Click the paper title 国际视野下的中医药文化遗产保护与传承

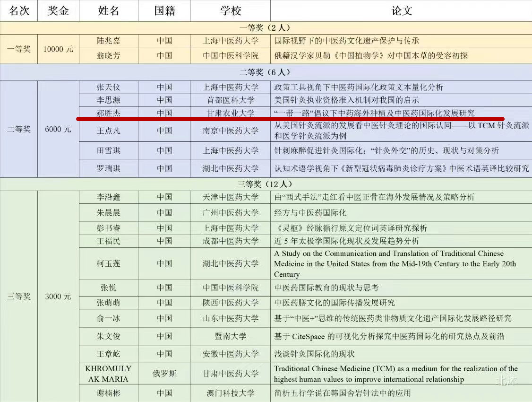pos(347,41)
